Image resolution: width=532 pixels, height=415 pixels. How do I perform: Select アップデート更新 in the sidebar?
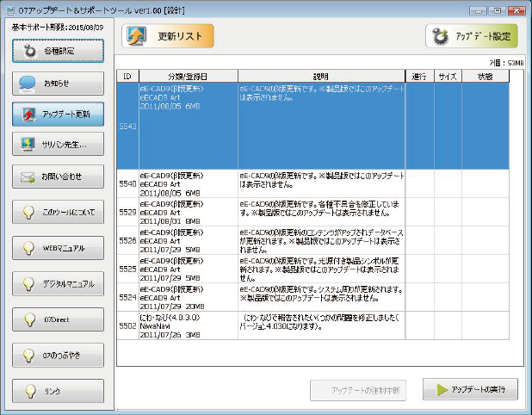pos(59,114)
